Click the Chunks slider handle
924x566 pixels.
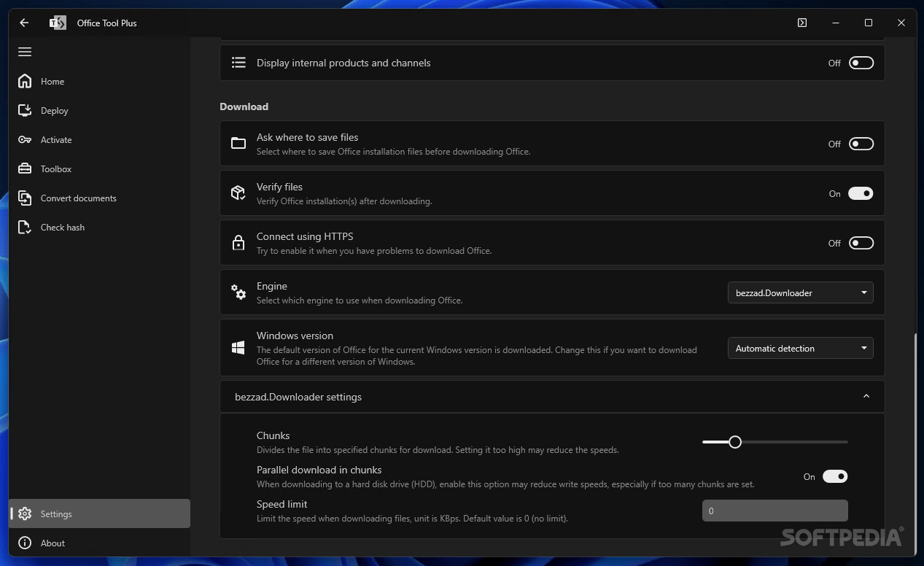pos(735,442)
